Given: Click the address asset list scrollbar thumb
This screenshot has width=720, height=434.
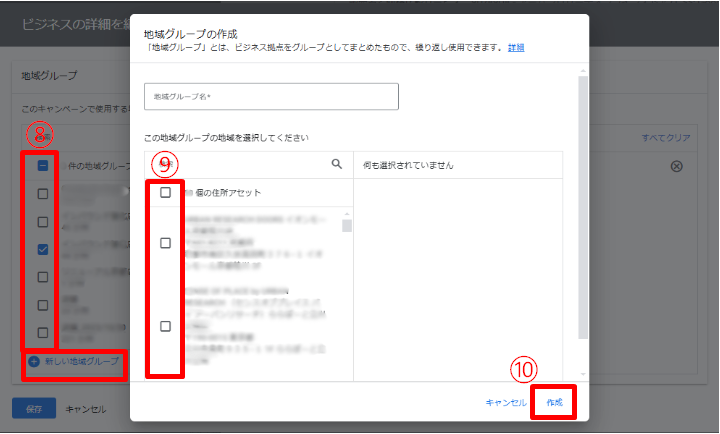Looking at the screenshot, I should [347, 224].
